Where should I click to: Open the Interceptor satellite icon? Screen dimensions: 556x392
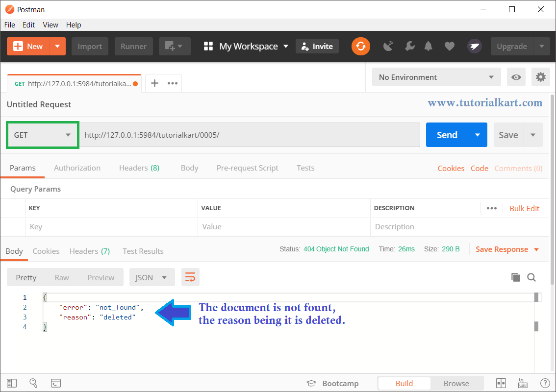click(x=388, y=46)
